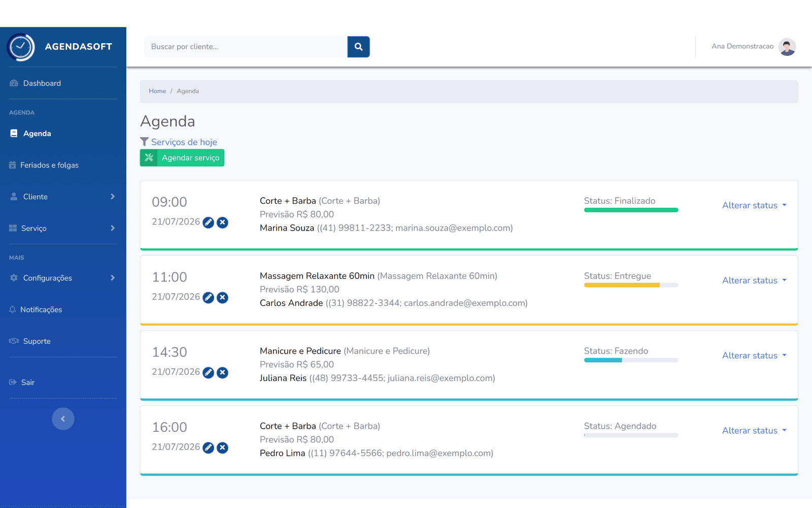Viewport: 812px width, 508px height.
Task: Click Status: Agendado label
Action: click(x=620, y=426)
